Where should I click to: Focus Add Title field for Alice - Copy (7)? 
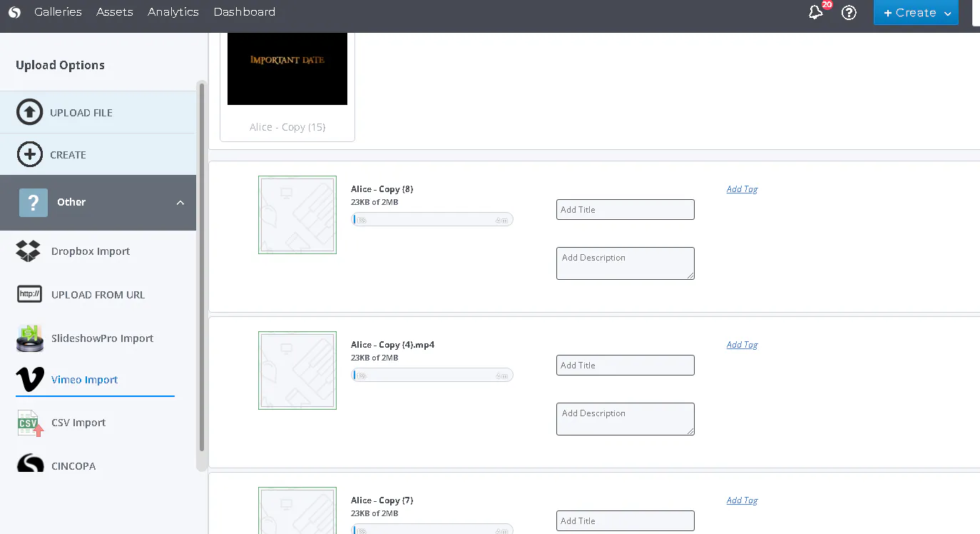pos(626,521)
